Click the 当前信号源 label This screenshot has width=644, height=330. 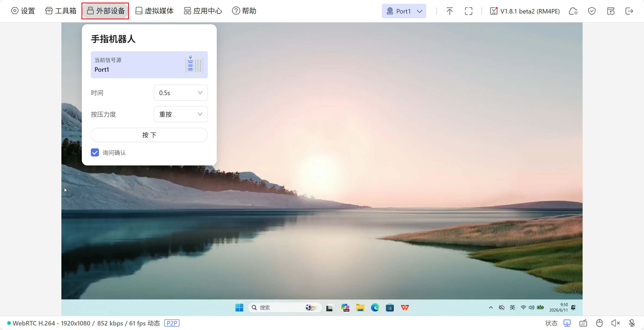(108, 60)
